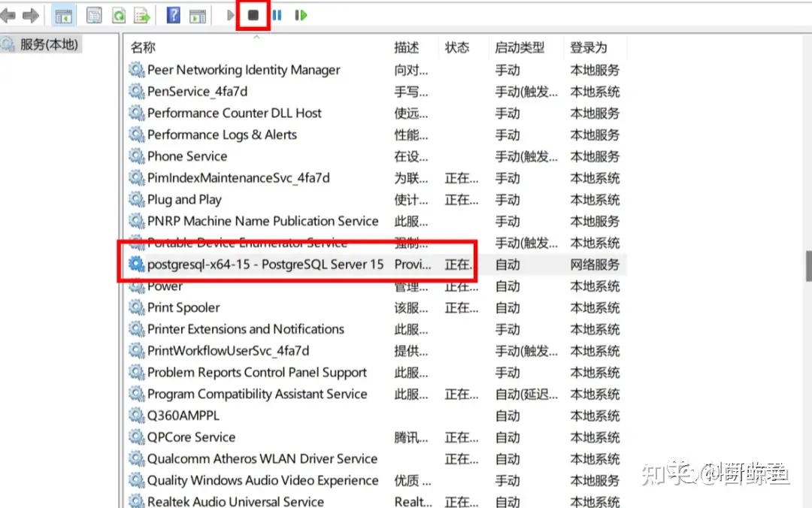Select the Q360AMPPL service name
812x508 pixels.
click(x=183, y=416)
